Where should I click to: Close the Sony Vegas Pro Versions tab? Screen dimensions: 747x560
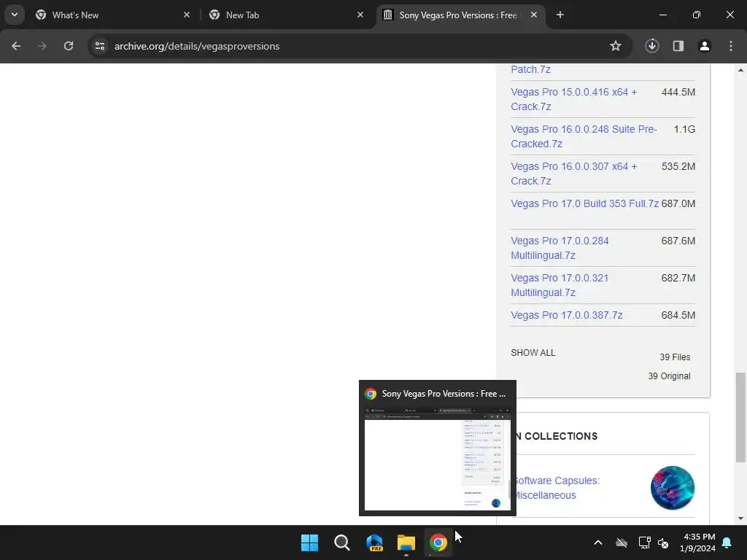click(534, 15)
